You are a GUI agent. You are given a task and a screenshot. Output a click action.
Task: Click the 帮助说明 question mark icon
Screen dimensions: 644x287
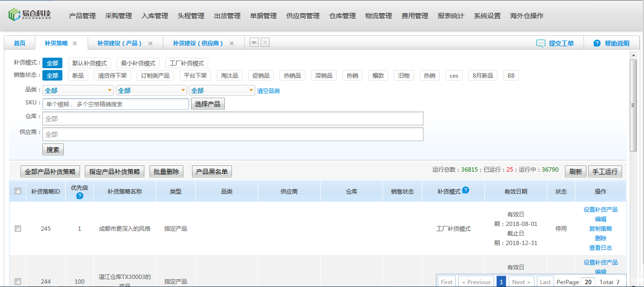tap(597, 43)
